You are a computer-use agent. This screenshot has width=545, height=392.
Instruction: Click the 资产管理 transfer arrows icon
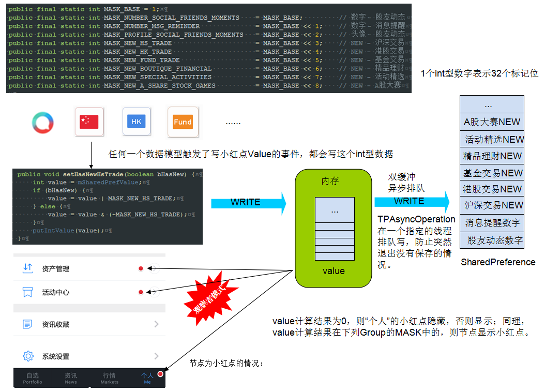27,268
